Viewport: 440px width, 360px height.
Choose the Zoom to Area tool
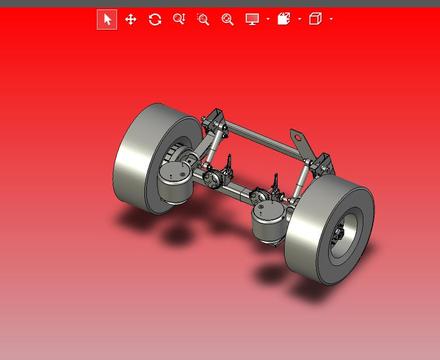tap(203, 19)
